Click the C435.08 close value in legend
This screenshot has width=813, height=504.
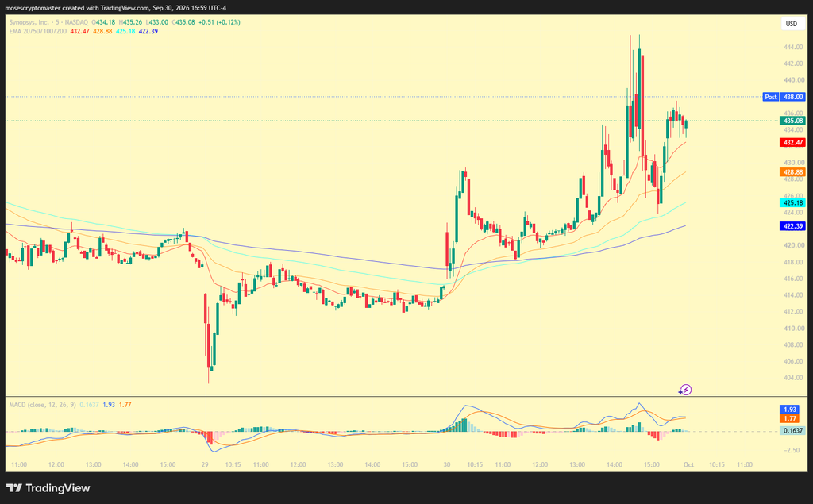click(183, 22)
